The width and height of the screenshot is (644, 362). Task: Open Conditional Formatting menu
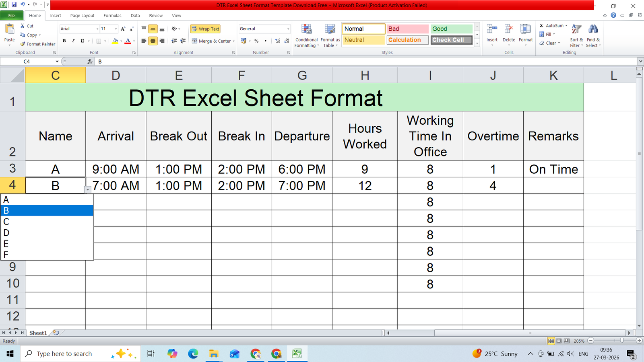pos(306,36)
